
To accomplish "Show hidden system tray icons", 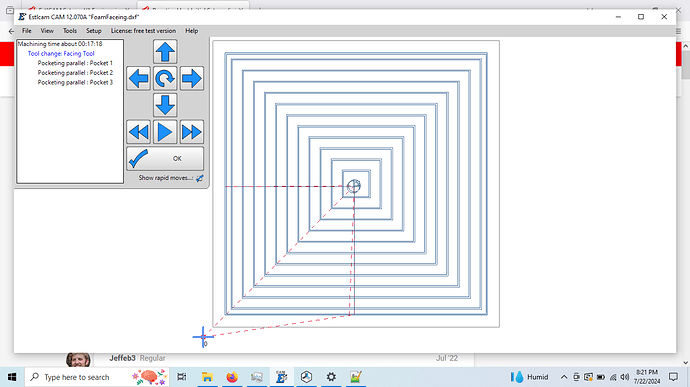I will [x=564, y=377].
